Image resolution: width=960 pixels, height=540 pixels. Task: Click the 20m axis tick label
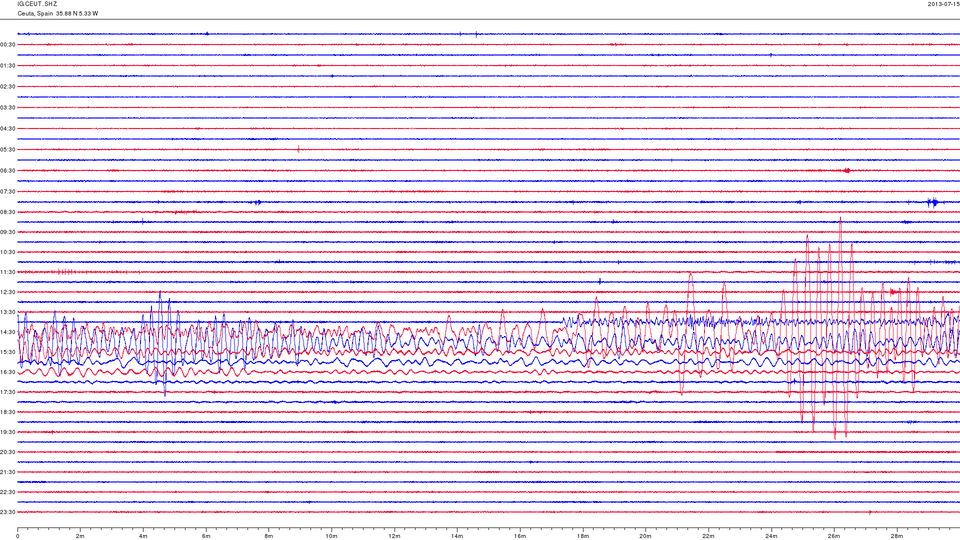point(645,536)
